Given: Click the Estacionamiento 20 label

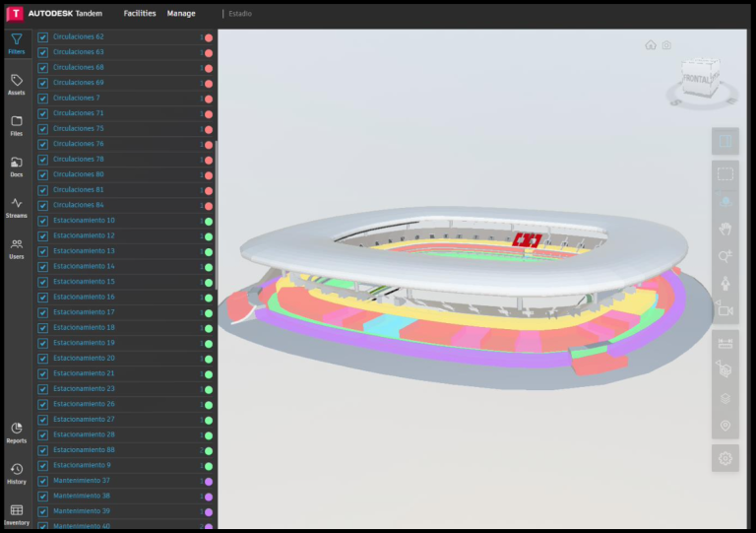Looking at the screenshot, I should 84,359.
